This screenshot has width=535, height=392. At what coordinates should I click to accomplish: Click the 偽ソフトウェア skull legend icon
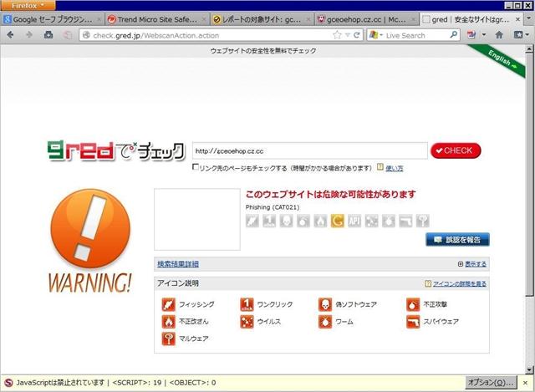pos(325,304)
